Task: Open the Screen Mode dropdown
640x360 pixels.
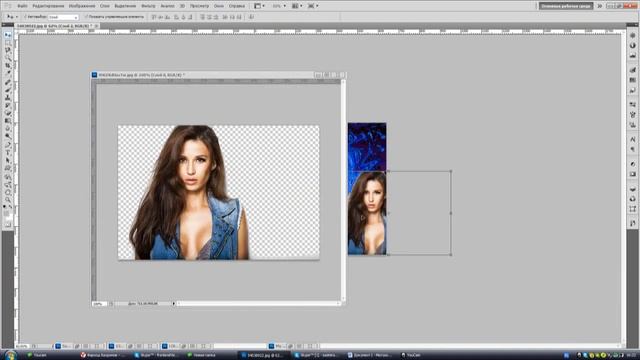Action: pyautogui.click(x=313, y=6)
